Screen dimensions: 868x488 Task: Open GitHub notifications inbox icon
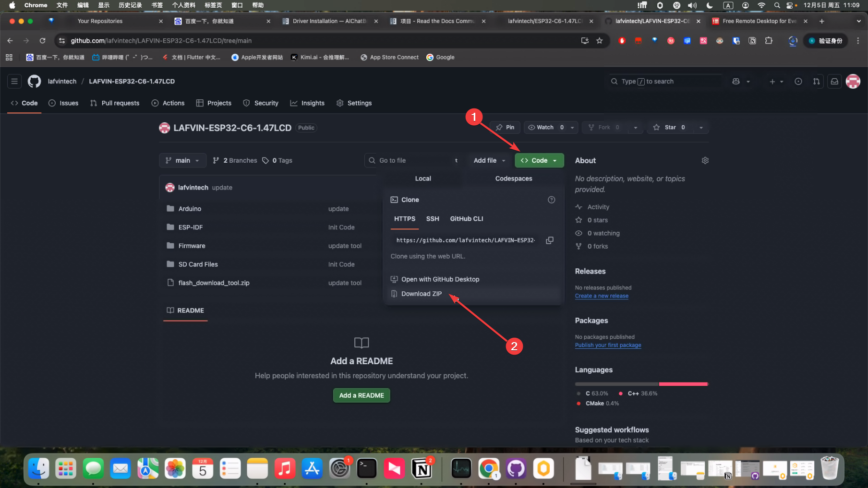(834, 82)
